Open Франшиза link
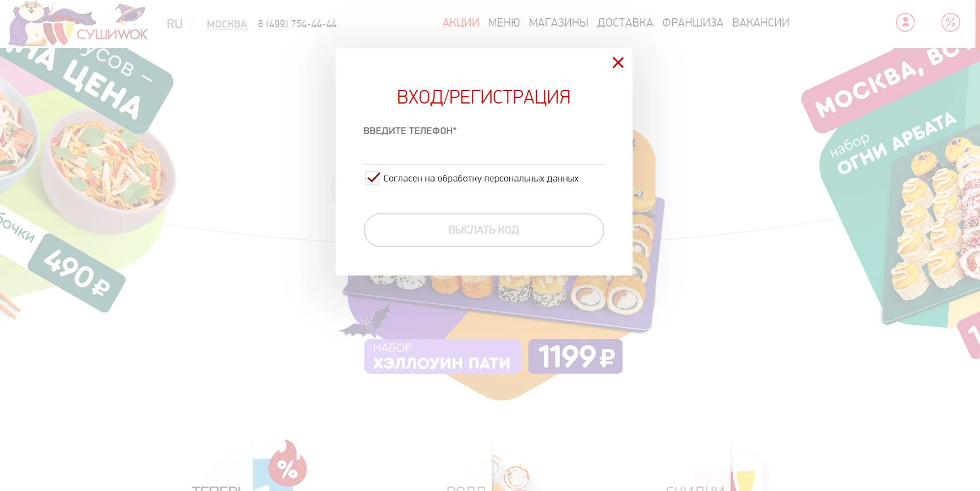This screenshot has height=491, width=980. 693,23
